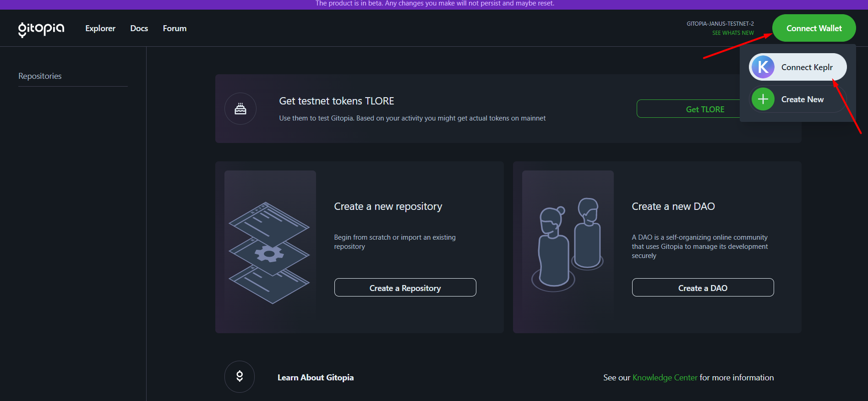Click the stacked repository layers illustration
Viewport: 868px width, 401px height.
(270, 253)
